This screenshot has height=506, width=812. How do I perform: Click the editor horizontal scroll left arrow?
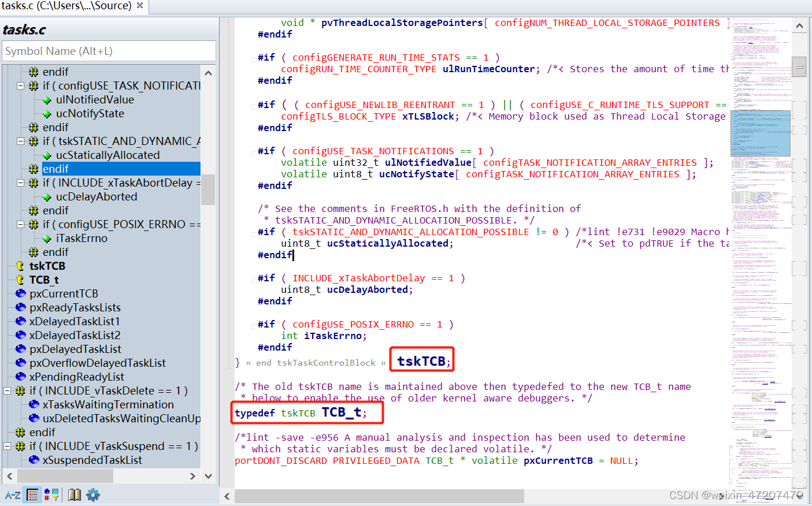coord(227,496)
